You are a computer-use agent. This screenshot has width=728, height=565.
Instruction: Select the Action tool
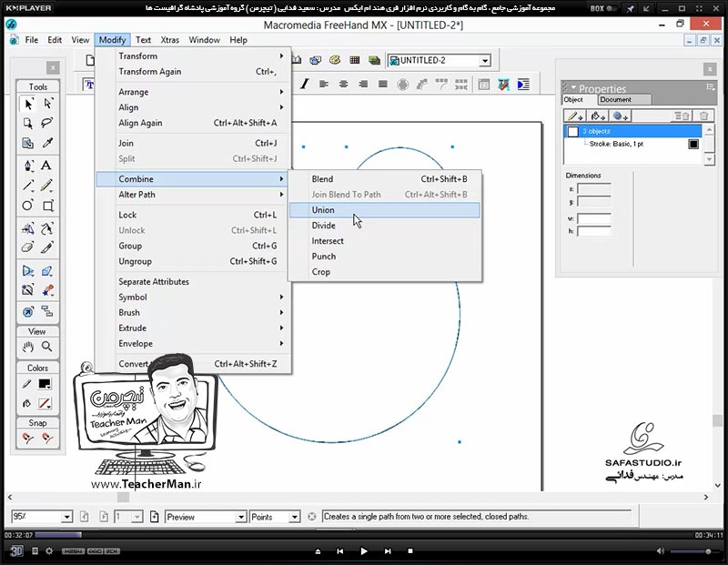28,312
